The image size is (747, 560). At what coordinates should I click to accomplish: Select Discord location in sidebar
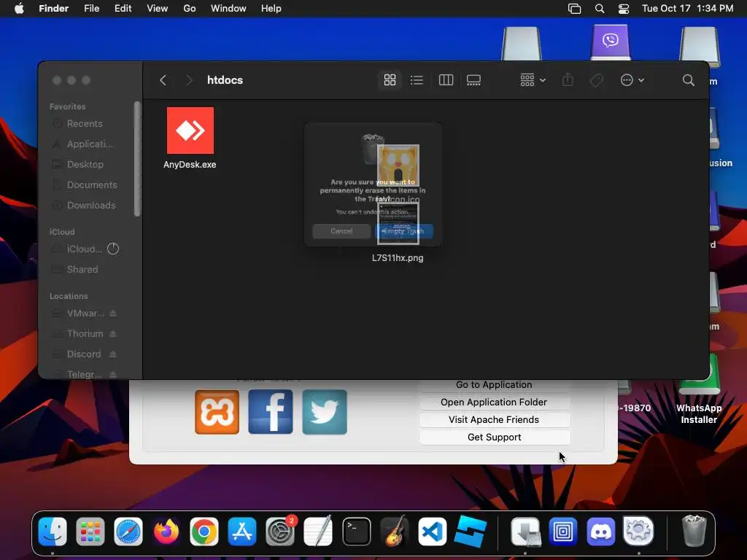click(x=84, y=354)
